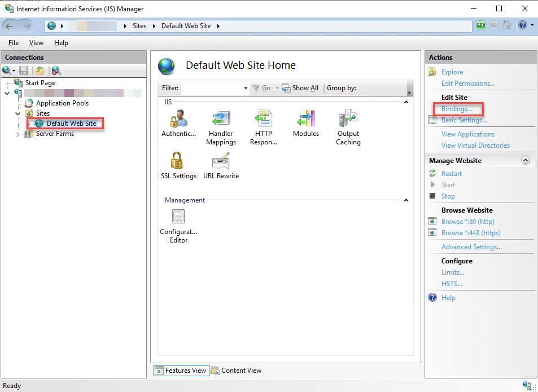Open the filter toolbar overflow options arrow
The image size is (538, 392).
pos(409,93)
